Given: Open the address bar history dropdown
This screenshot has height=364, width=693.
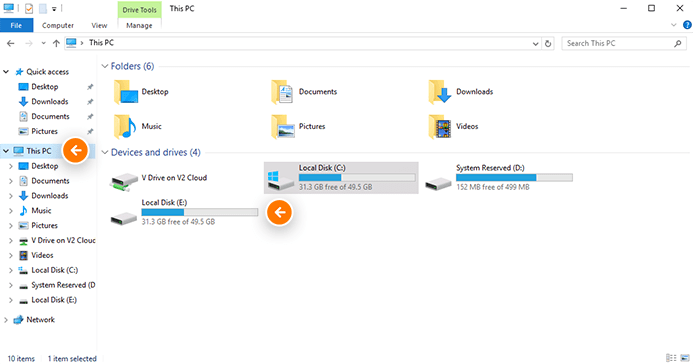Looking at the screenshot, I should pyautogui.click(x=535, y=43).
